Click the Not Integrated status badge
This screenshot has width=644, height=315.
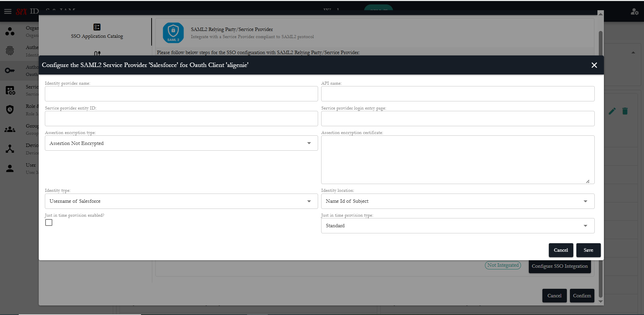click(x=503, y=265)
